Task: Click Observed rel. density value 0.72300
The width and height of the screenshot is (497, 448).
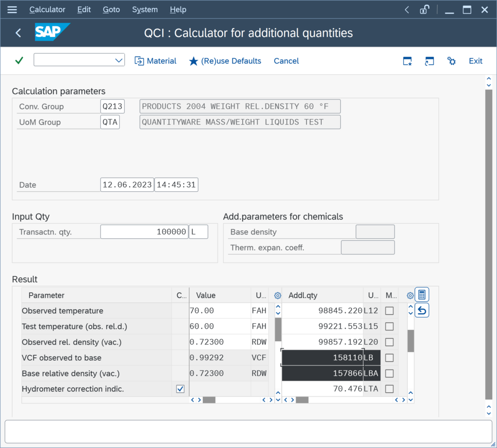Action: [220, 342]
